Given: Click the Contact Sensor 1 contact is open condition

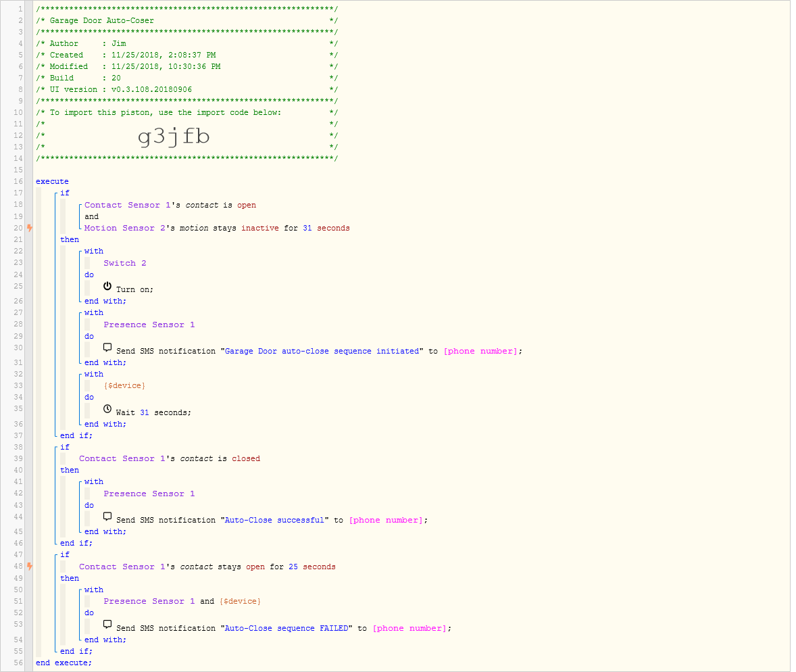Looking at the screenshot, I should 170,206.
